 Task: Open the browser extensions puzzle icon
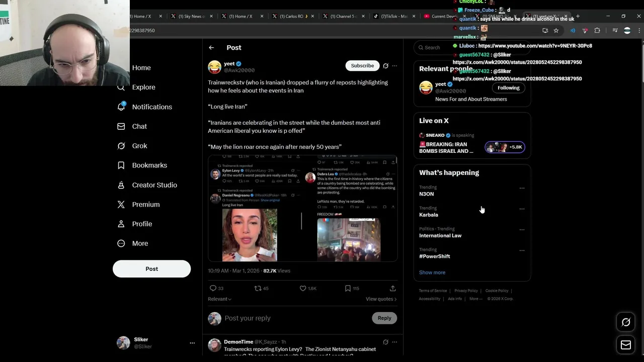click(x=597, y=30)
